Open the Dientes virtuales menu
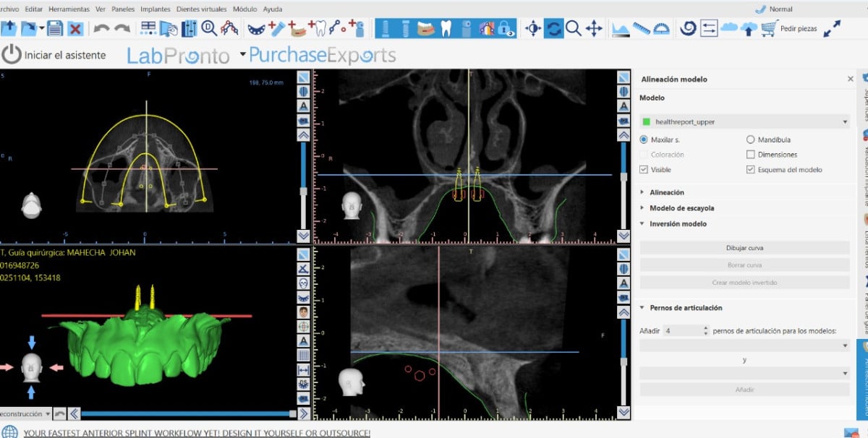The width and height of the screenshot is (868, 438). [x=200, y=9]
